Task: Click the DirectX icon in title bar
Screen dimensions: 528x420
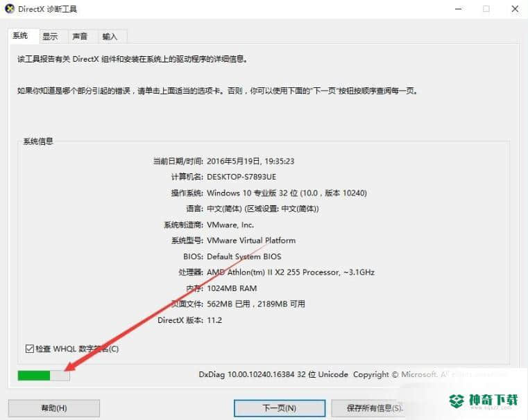Action: point(10,9)
